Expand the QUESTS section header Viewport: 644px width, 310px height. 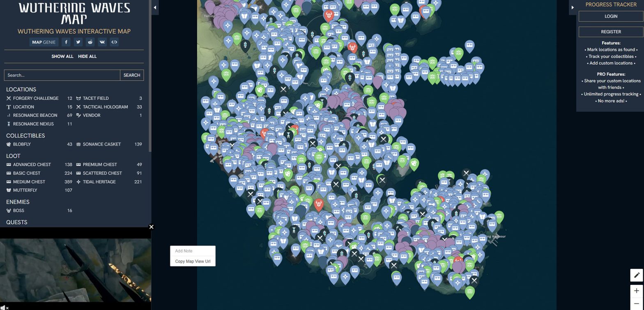tap(16, 222)
